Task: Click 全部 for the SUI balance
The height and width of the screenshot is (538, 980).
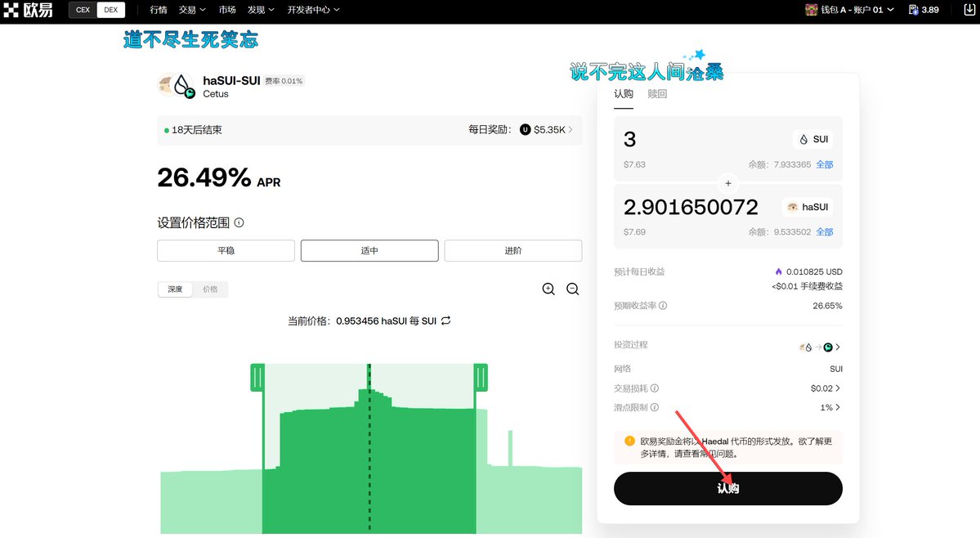Action: (x=825, y=164)
